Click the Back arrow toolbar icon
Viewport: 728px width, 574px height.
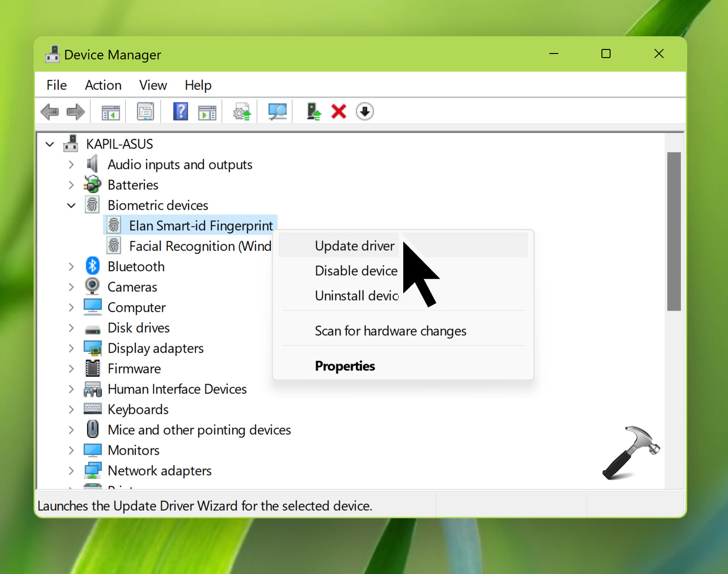coord(49,112)
